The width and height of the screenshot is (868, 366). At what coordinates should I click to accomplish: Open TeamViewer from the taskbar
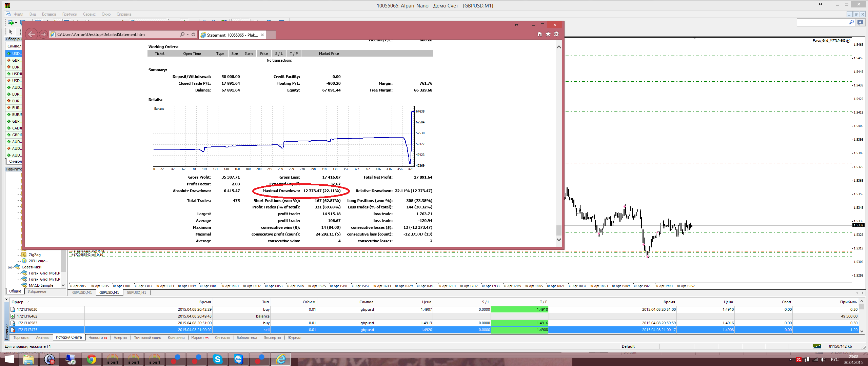tap(239, 359)
